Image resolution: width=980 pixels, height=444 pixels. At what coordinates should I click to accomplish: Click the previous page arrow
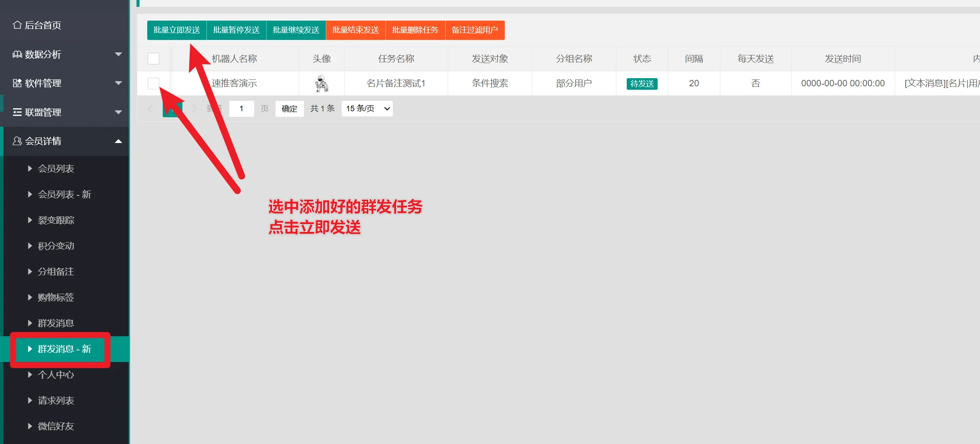coord(151,109)
